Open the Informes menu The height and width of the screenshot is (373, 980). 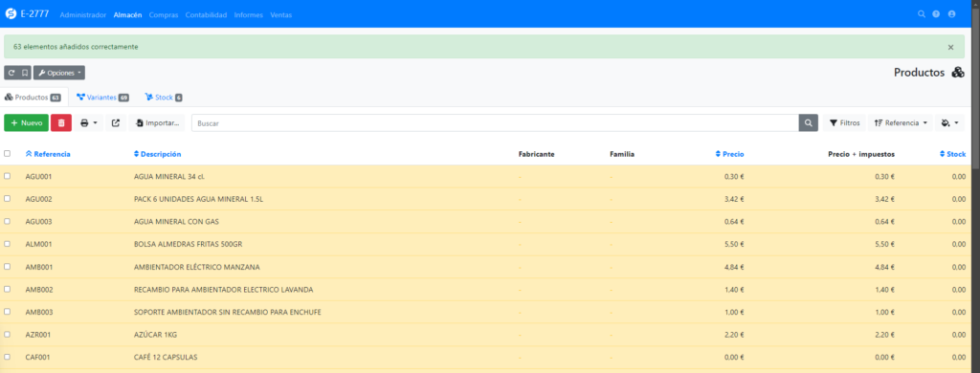(248, 15)
